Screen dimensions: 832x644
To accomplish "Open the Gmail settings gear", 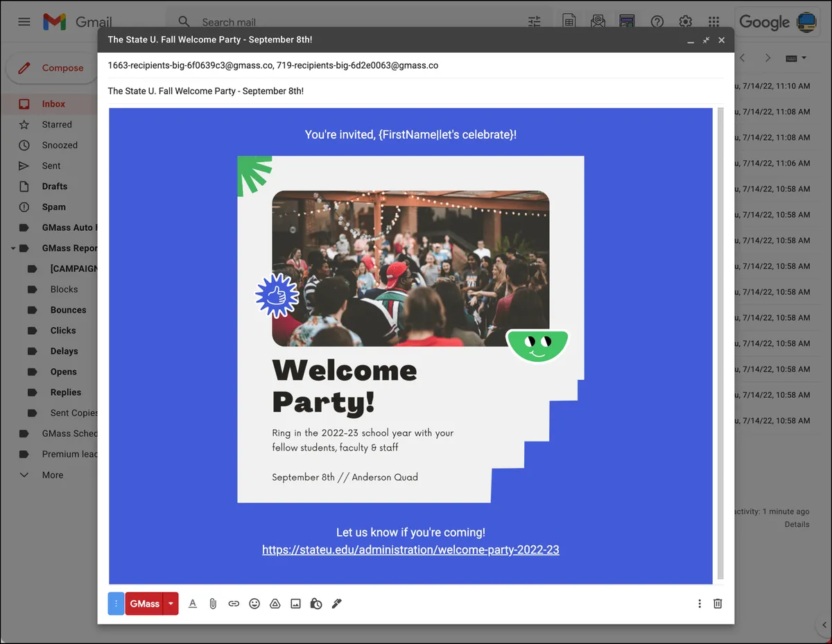I will click(686, 21).
